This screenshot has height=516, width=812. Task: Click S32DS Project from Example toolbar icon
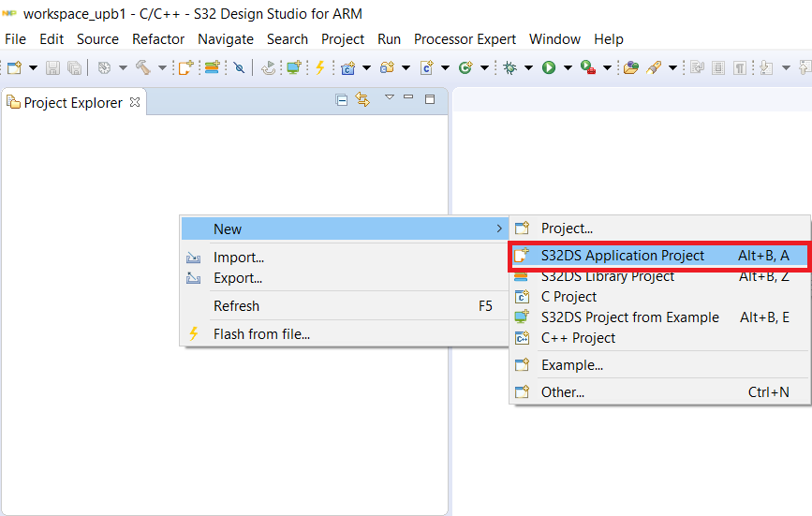click(x=294, y=67)
